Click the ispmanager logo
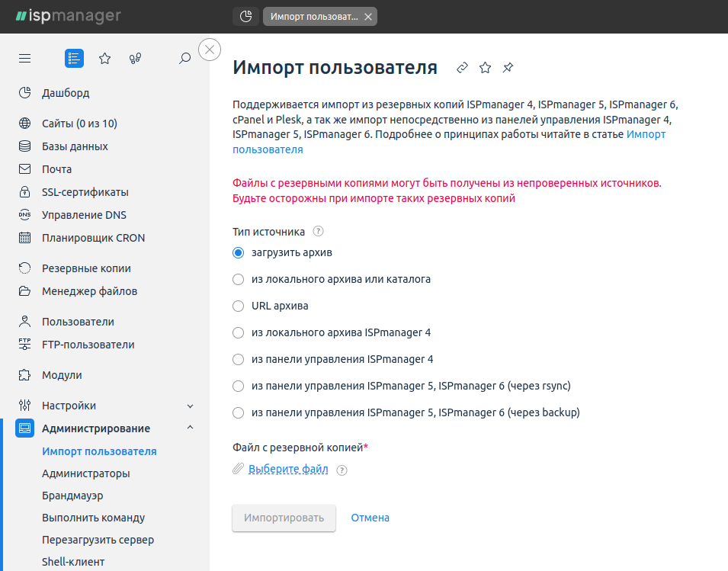Viewport: 728px width, 571px height. 69,16
